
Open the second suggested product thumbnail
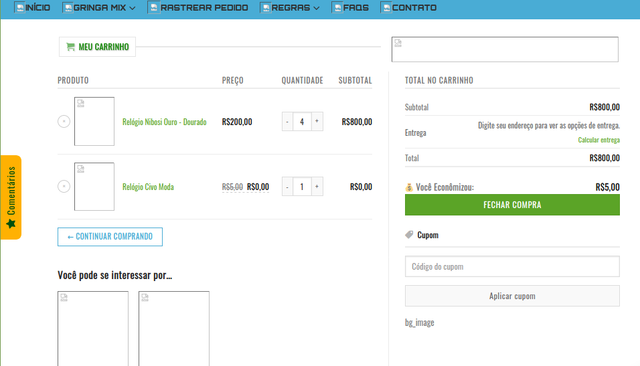pos(174,328)
